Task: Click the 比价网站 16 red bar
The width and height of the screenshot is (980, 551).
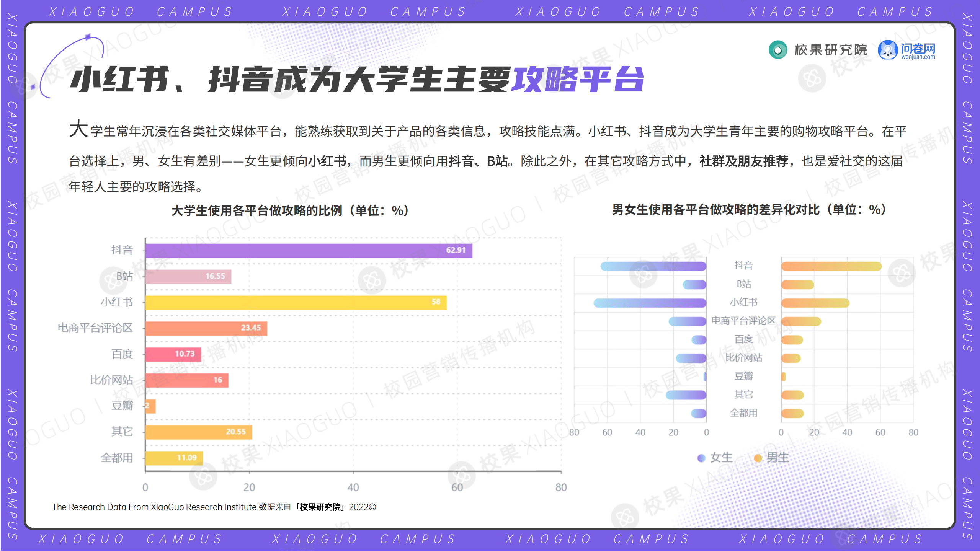Action: [x=186, y=380]
